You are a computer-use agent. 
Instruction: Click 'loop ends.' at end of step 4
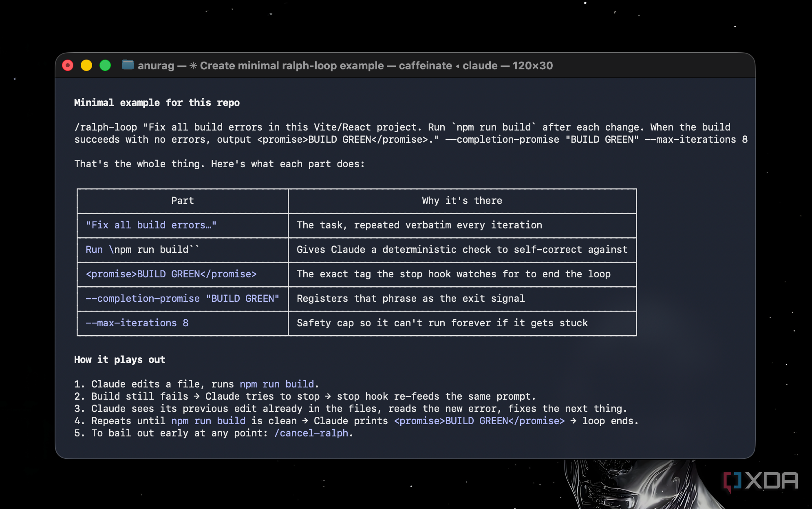click(610, 421)
